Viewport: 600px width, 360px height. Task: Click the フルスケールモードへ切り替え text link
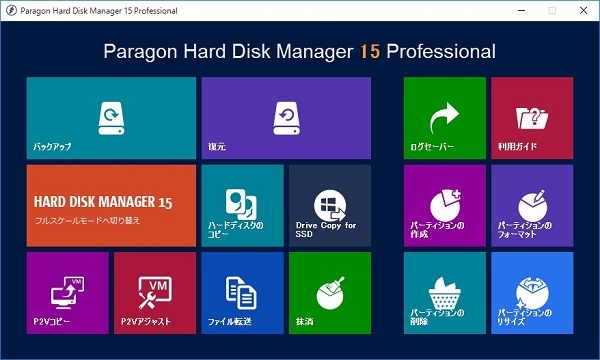pyautogui.click(x=87, y=220)
